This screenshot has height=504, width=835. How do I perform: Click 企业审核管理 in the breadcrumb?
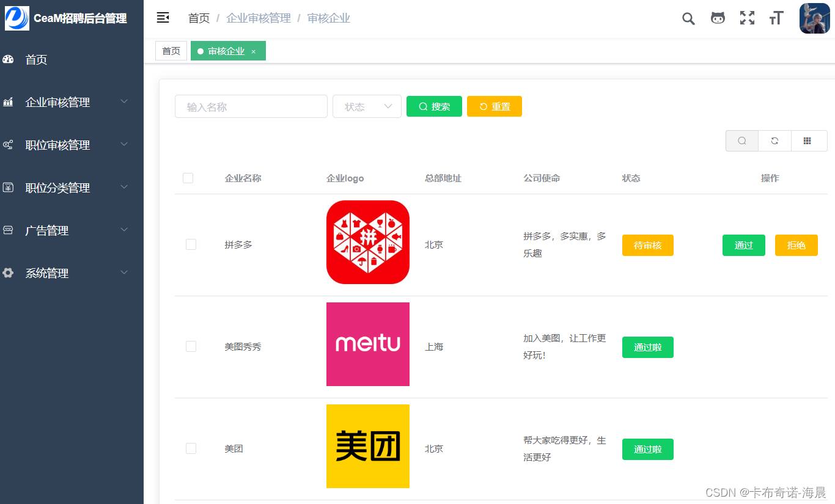point(259,18)
